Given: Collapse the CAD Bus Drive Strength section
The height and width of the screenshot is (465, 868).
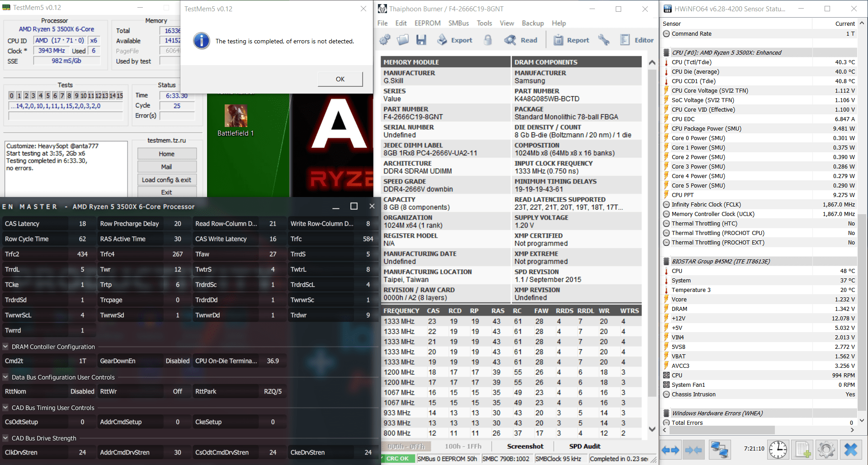Looking at the screenshot, I should pyautogui.click(x=6, y=438).
